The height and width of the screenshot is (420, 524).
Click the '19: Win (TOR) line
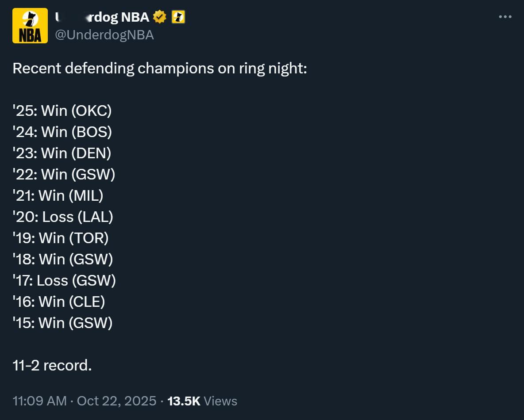tap(61, 238)
